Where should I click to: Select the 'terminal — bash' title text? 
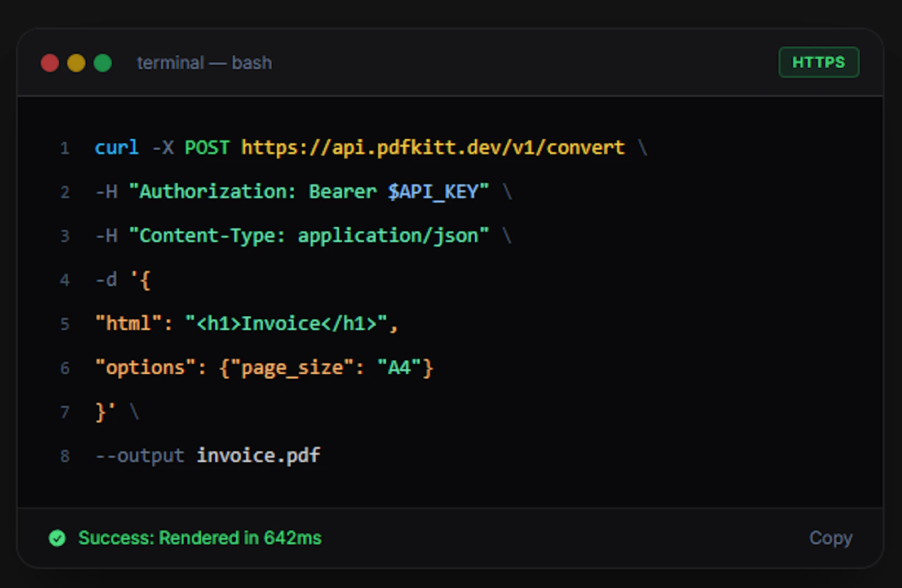coord(204,63)
